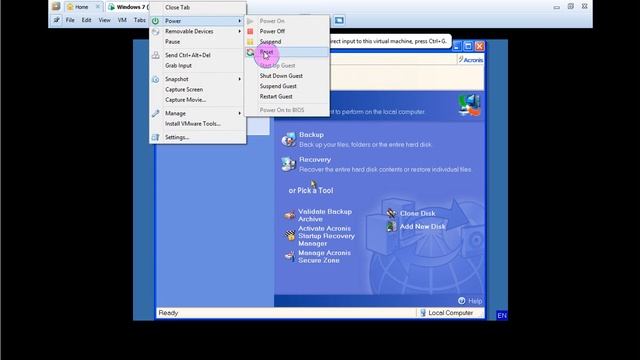Open the VM menu in menu bar
The width and height of the screenshot is (640, 360).
122,20
